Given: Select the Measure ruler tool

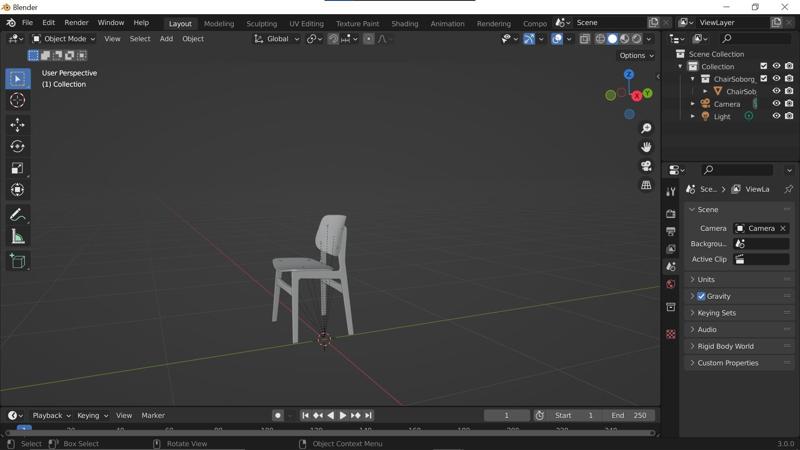Looking at the screenshot, I should [x=17, y=237].
